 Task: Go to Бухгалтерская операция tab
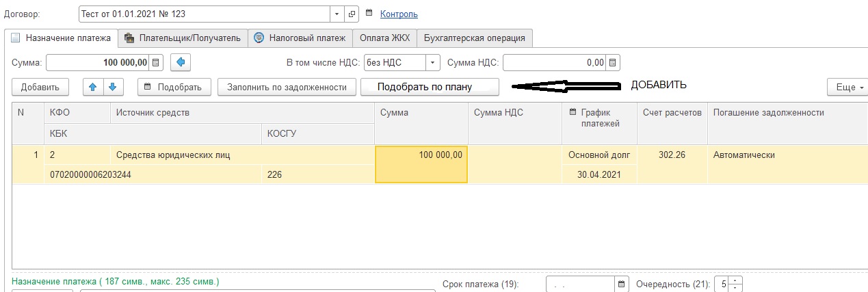point(474,38)
